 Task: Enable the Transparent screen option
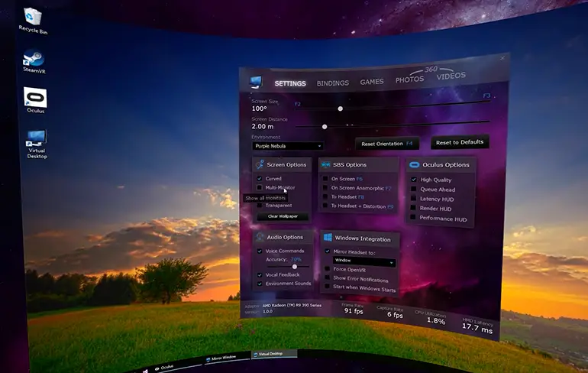(260, 206)
